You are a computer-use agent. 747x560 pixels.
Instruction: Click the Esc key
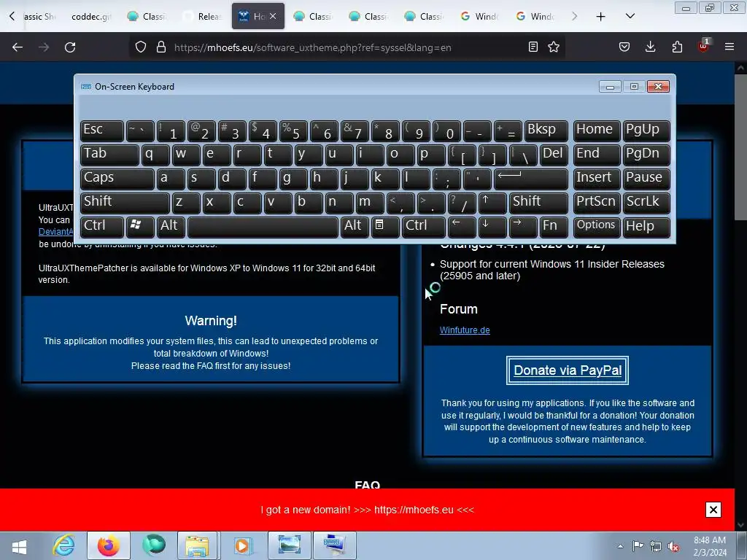pyautogui.click(x=102, y=131)
